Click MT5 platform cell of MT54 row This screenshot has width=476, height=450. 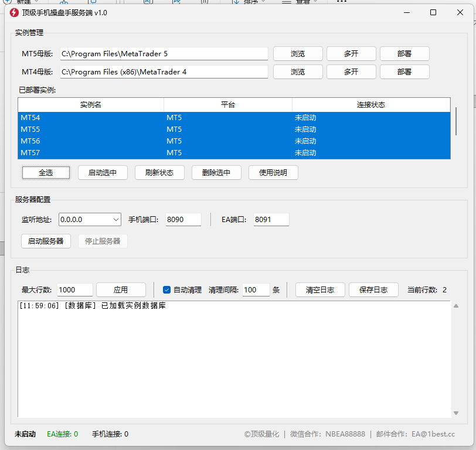(x=174, y=118)
